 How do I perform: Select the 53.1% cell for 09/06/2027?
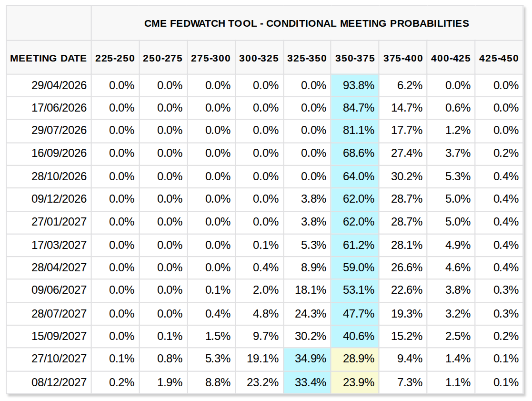point(358,290)
